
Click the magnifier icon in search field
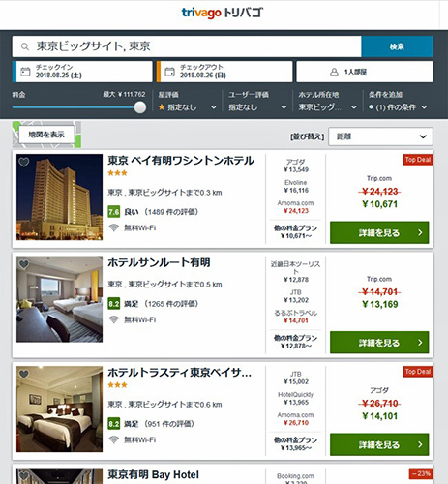25,46
